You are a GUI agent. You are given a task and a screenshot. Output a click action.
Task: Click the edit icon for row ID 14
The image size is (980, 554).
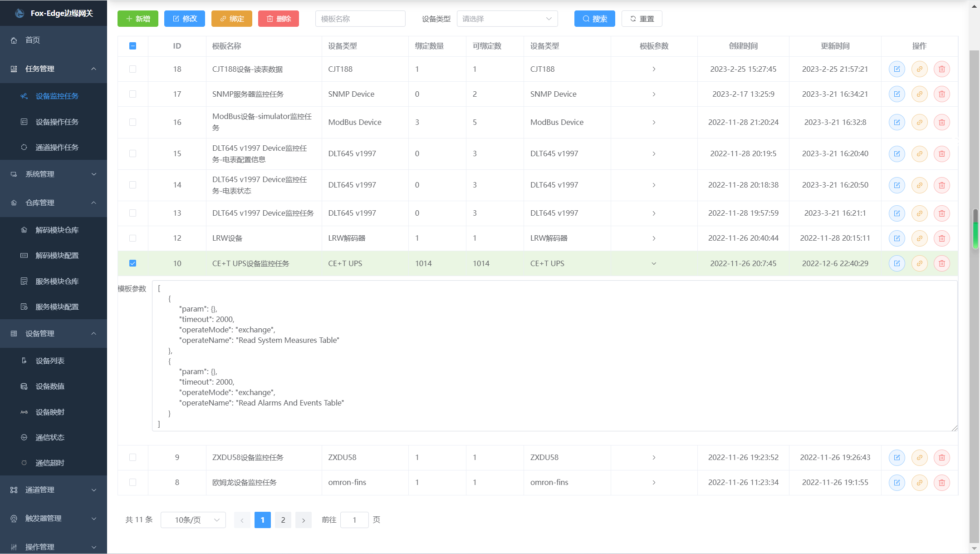[897, 185]
